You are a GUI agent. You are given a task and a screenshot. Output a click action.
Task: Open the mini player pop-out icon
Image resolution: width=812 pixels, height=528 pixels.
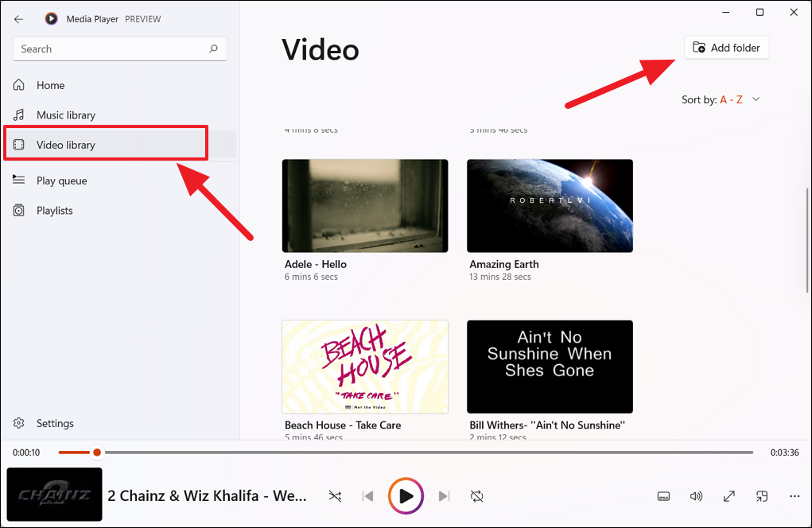(761, 495)
